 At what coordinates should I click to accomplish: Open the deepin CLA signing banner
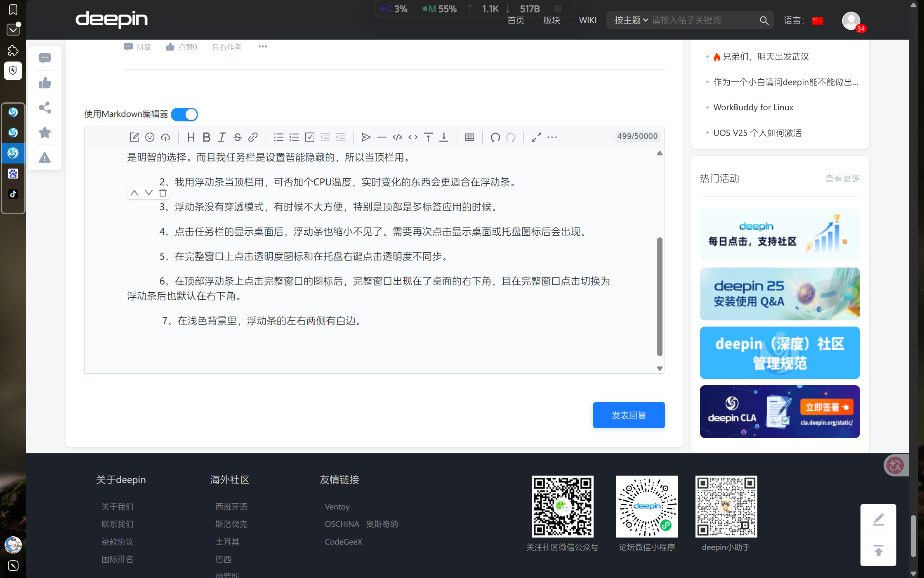click(780, 412)
